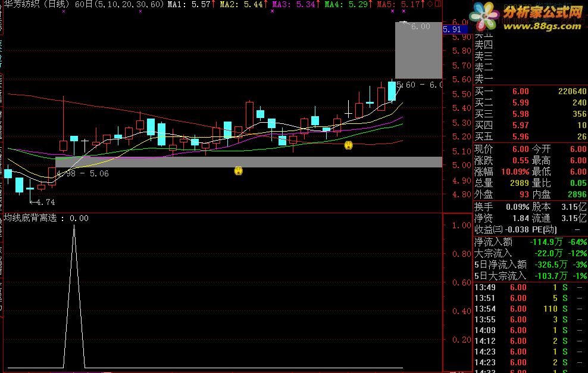This screenshot has height=373, width=588.
Task: Click the blue 5.91 price tag on axis
Action: point(455,29)
